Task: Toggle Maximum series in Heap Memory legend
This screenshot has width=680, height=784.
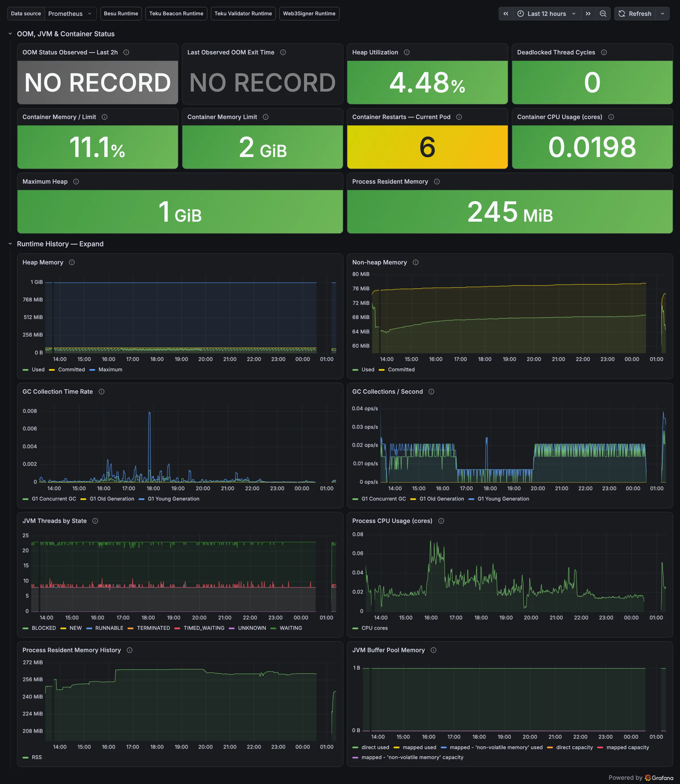Action: tap(110, 369)
